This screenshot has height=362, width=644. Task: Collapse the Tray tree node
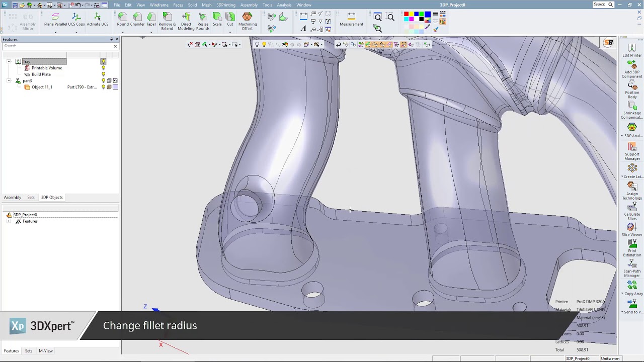(9, 61)
